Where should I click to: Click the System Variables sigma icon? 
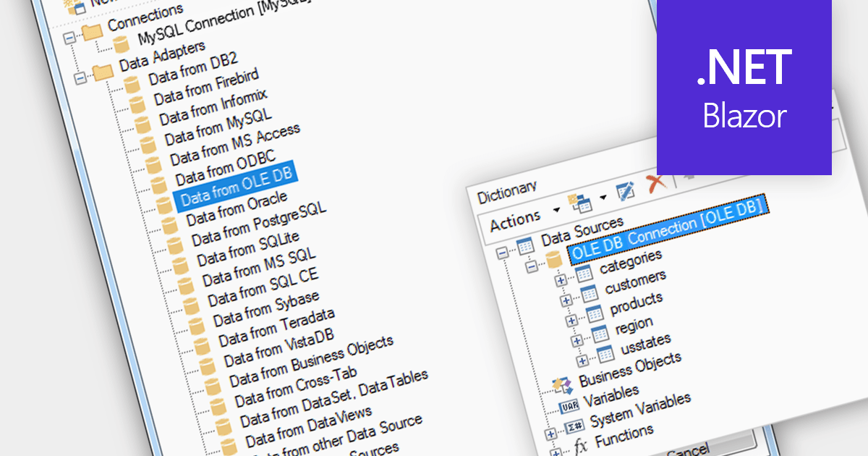[x=574, y=426]
